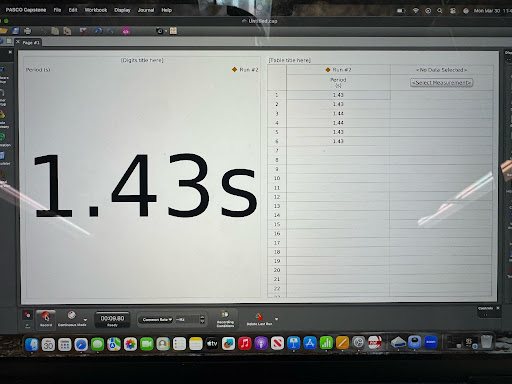Image resolution: width=512 pixels, height=384 pixels.
Task: Expand the Delete Last Run dropdown arrow
Action: [276, 319]
